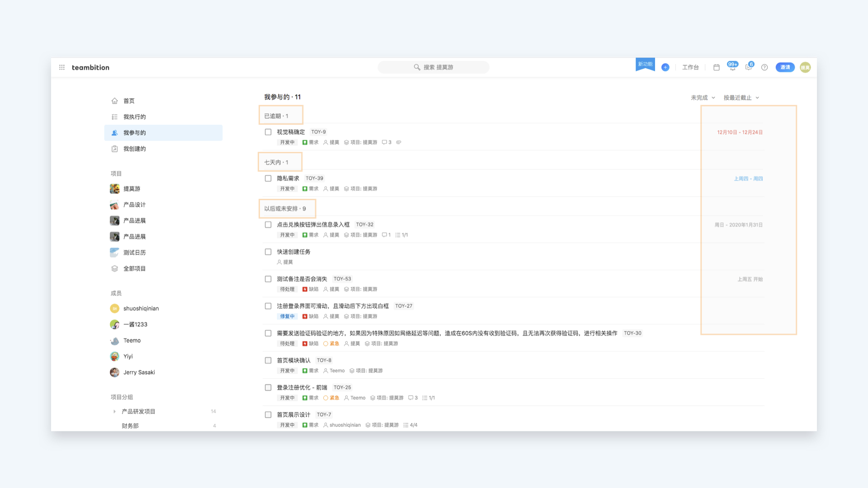The height and width of the screenshot is (488, 868).
Task: Open 修复中 status on TOY-27 task
Action: point(287,316)
